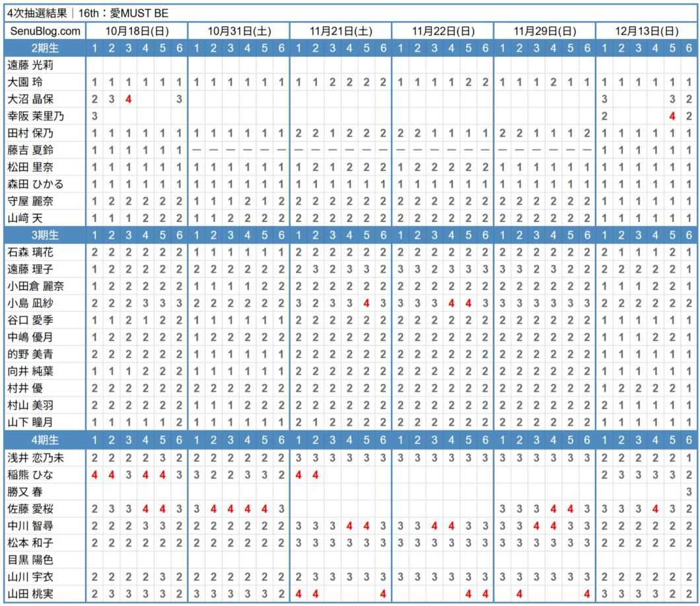Click the member name '幸阪 茉里乃'
Viewport: 700px width, 606px height.
tap(36, 116)
